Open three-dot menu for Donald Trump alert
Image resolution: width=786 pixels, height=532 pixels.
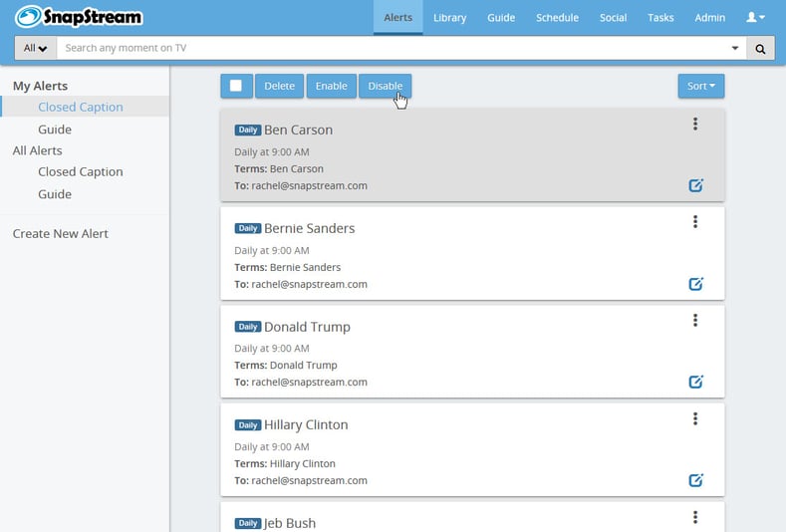pyautogui.click(x=694, y=321)
